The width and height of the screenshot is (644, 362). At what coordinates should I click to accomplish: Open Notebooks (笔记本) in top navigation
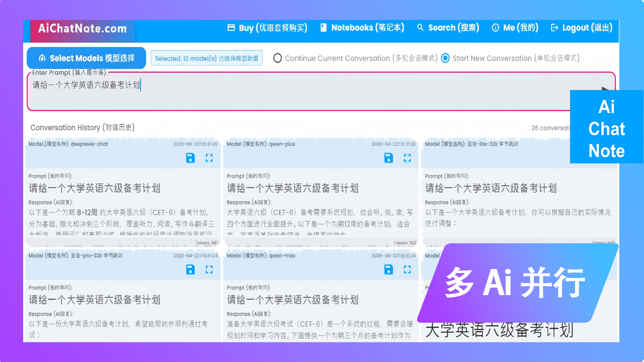point(362,28)
